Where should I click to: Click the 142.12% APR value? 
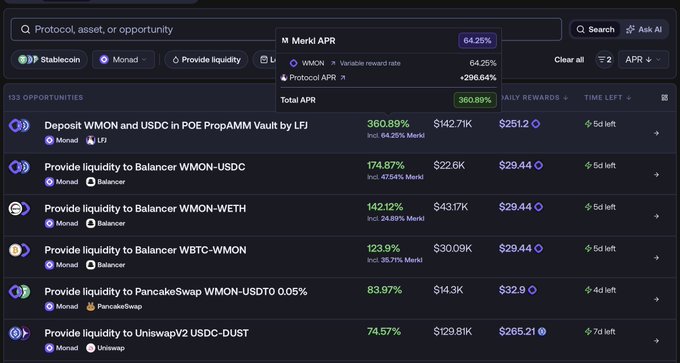(x=385, y=207)
